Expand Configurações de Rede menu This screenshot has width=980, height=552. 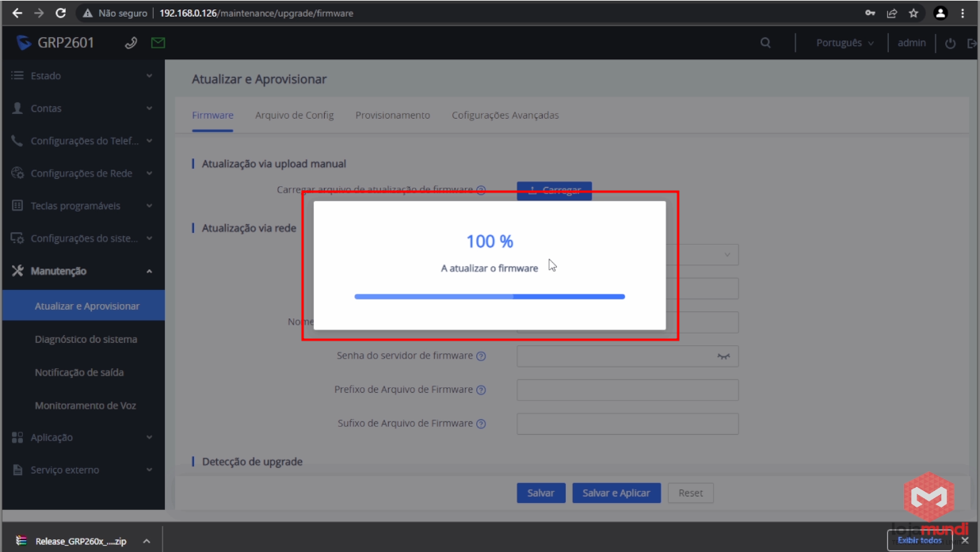[x=82, y=173]
